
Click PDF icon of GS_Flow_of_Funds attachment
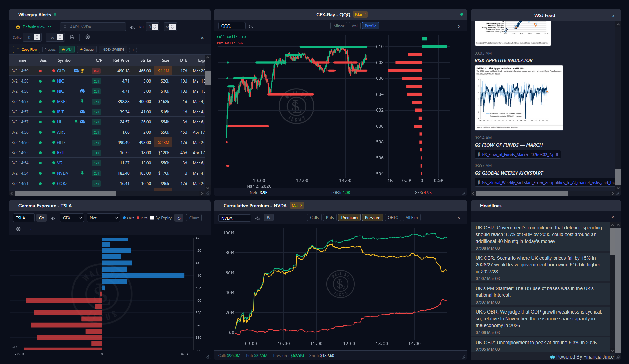tap(479, 155)
